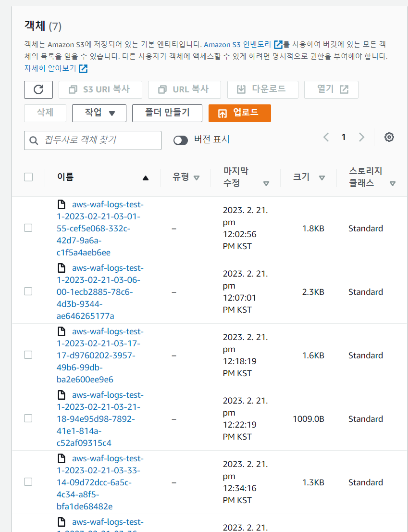408x532 pixels.
Task: Click the 12:22:19 last modified cell
Action: 245,418
